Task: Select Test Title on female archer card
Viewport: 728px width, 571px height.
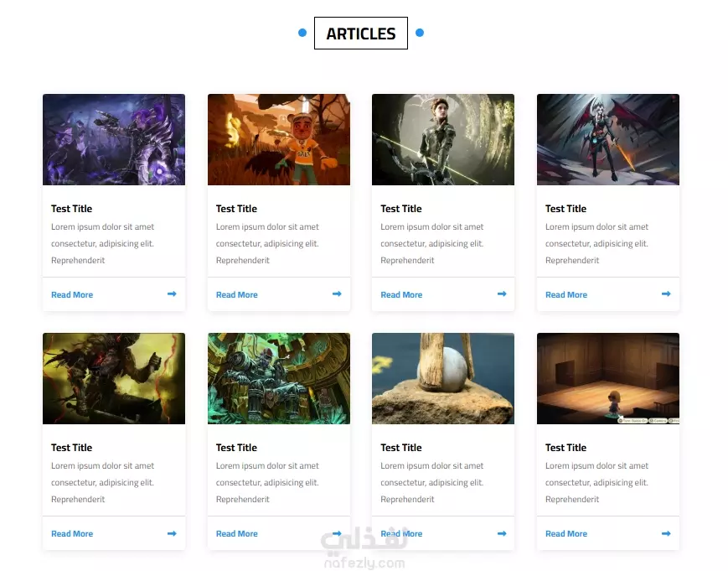Action: [x=401, y=209]
